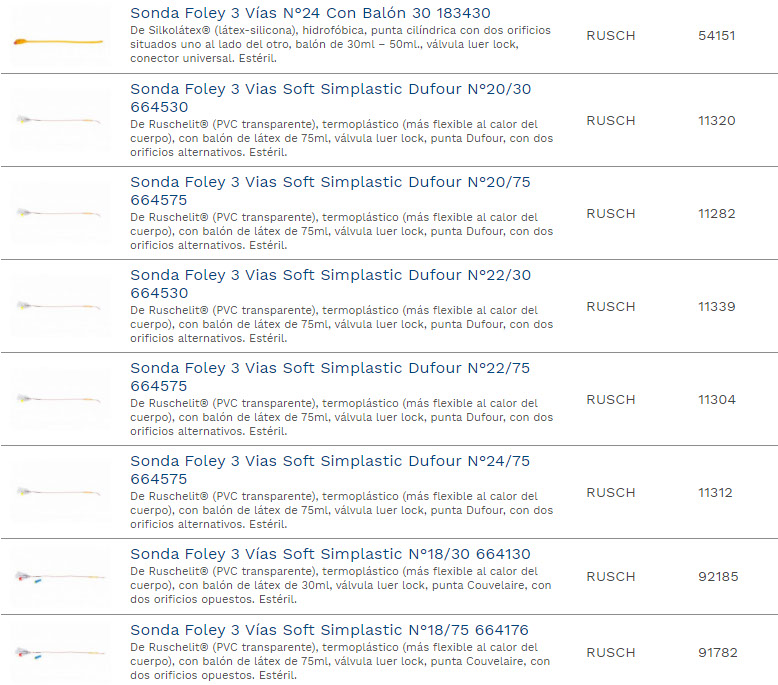
Task: Select thumbnail of Dufour N°22/30 catheter
Action: click(60, 306)
